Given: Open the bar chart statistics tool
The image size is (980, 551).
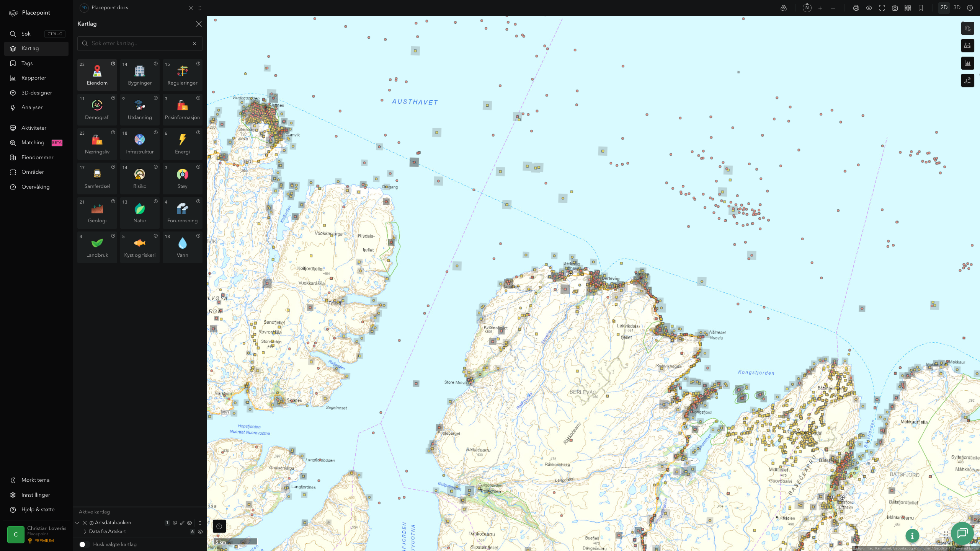Looking at the screenshot, I should (x=967, y=63).
